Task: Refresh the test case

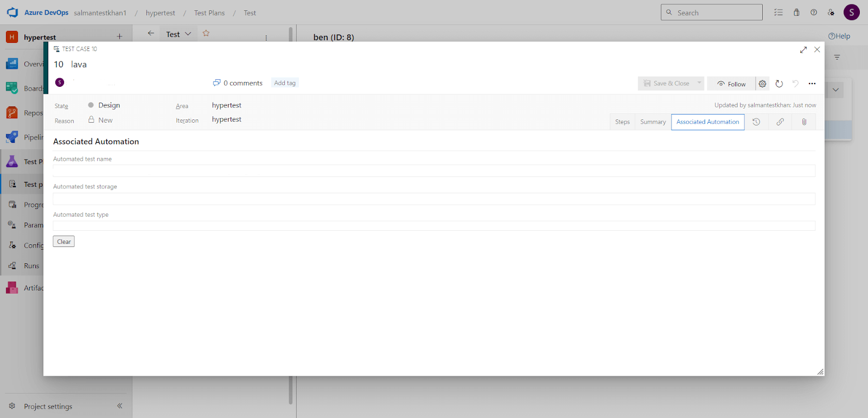Action: click(x=779, y=84)
